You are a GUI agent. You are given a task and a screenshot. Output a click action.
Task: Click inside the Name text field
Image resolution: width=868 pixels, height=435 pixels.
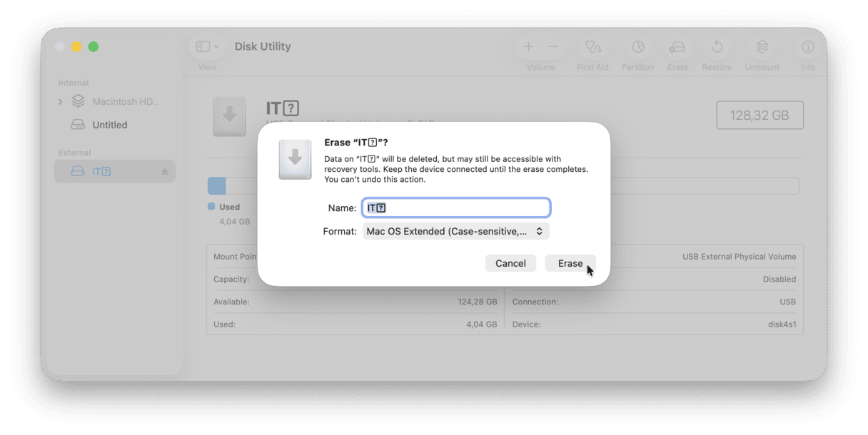tap(455, 207)
